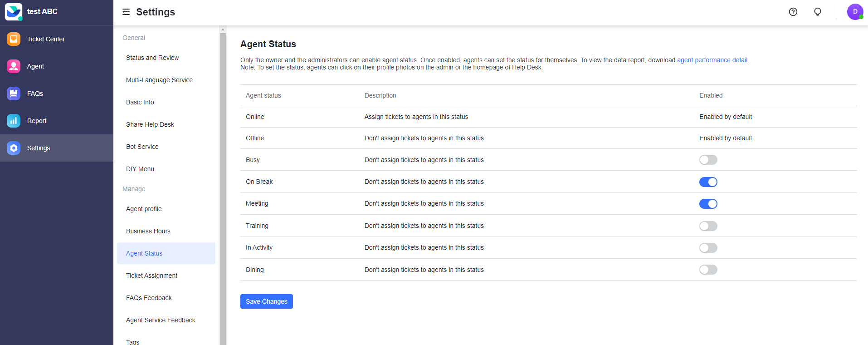Collapse sidebar with the hamburger menu icon
This screenshot has width=868, height=345.
click(126, 12)
